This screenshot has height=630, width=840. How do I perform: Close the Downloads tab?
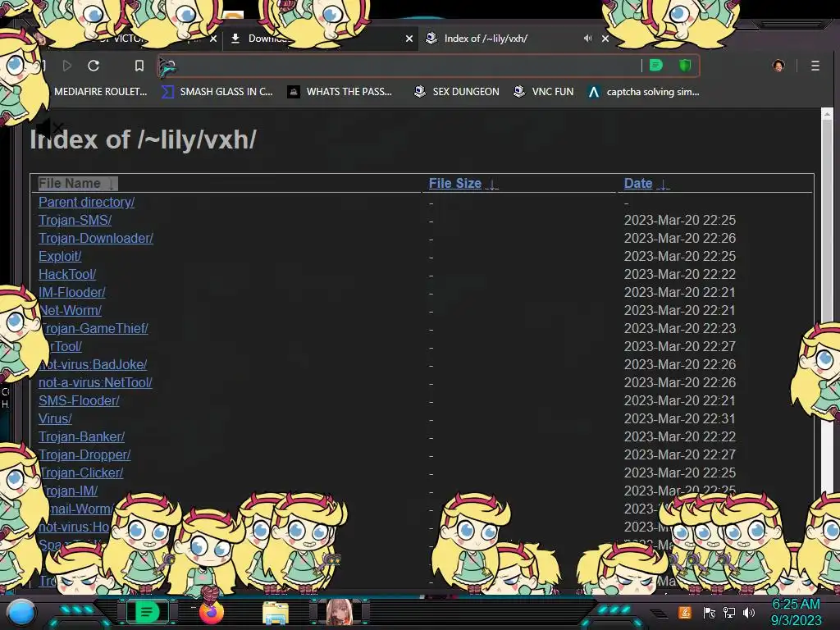409,38
